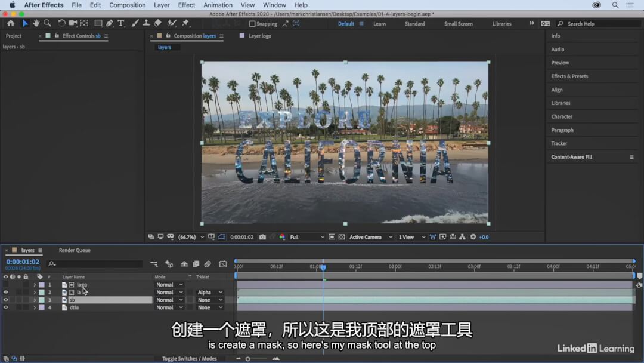Image resolution: width=644 pixels, height=363 pixels.
Task: Expand the logo layer properties
Action: (x=35, y=284)
